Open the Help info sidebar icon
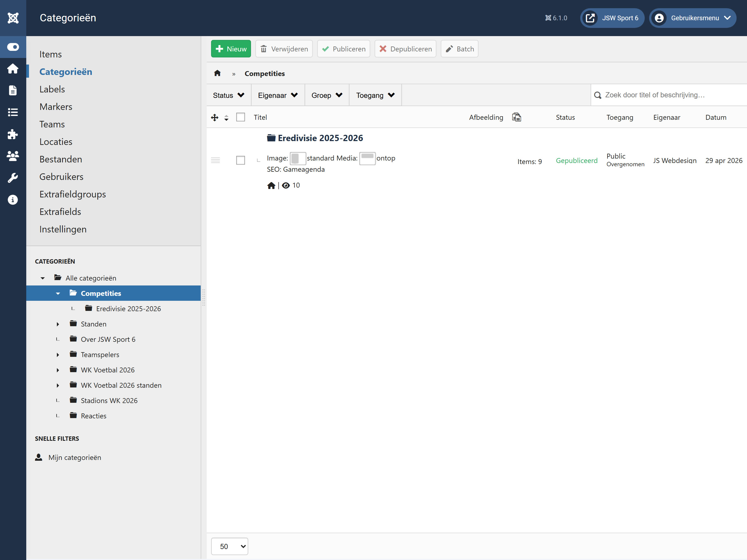The height and width of the screenshot is (560, 747). coord(13,200)
